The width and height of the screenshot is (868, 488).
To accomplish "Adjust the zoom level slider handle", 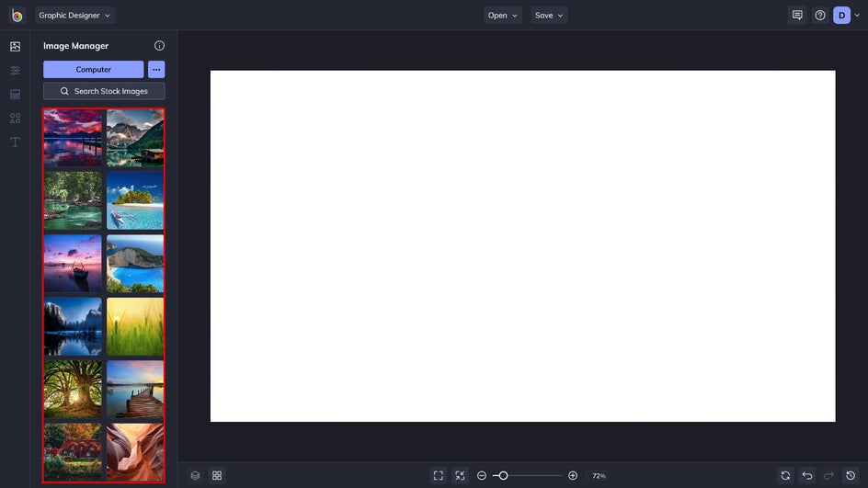I will [503, 475].
